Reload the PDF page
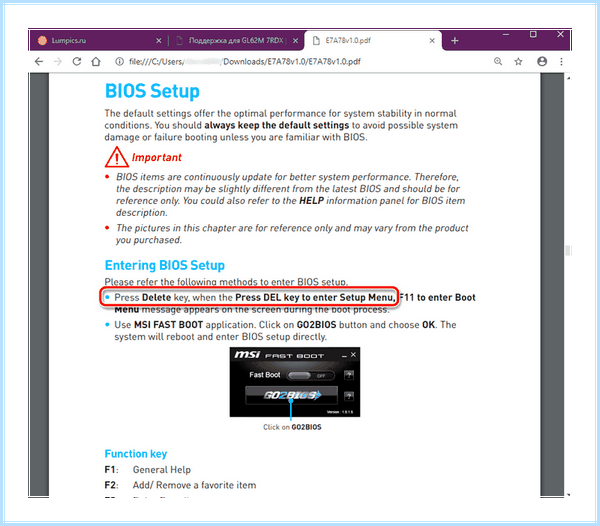Image resolution: width=600 pixels, height=526 pixels. pos(77,62)
